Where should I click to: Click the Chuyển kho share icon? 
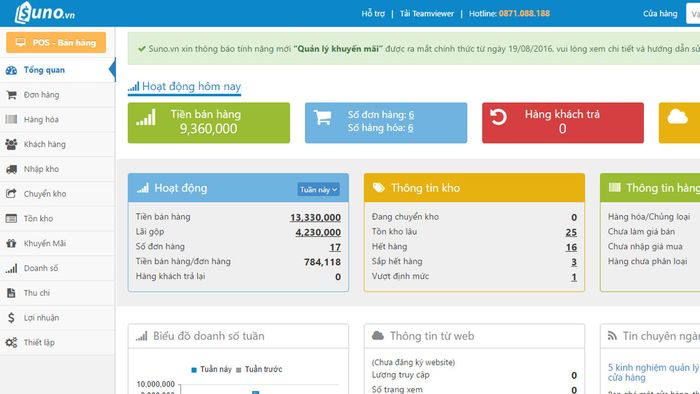click(x=11, y=194)
